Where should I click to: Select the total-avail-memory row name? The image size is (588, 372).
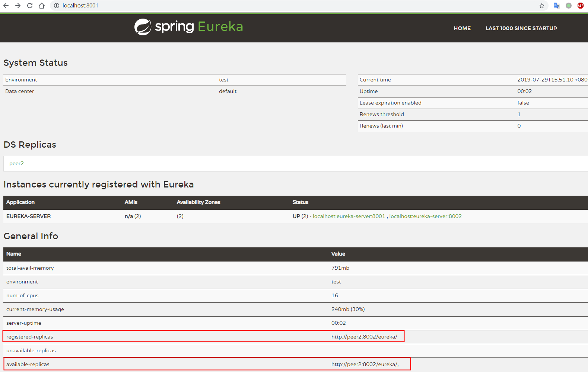click(30, 268)
